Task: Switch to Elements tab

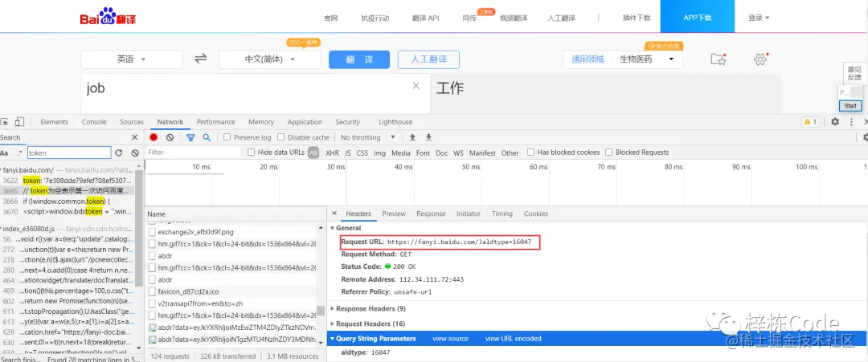Action: 55,121
